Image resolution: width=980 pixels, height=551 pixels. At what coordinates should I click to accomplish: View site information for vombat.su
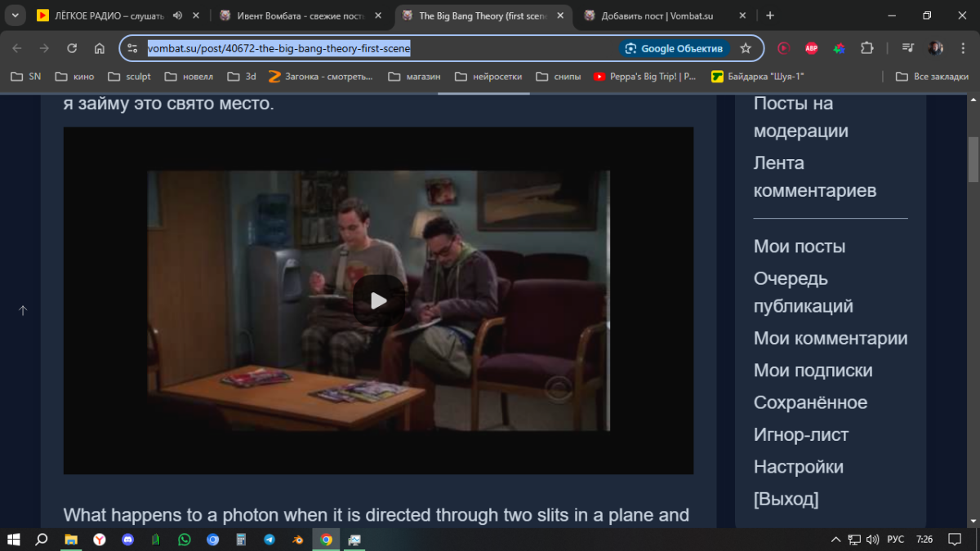click(133, 48)
